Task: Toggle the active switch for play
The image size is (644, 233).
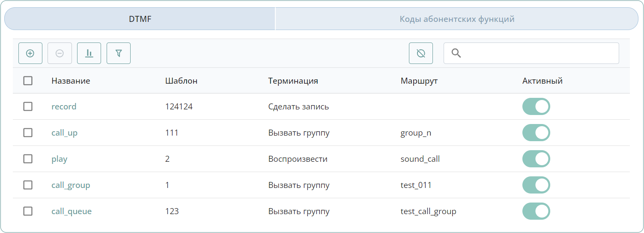Action: (x=536, y=159)
